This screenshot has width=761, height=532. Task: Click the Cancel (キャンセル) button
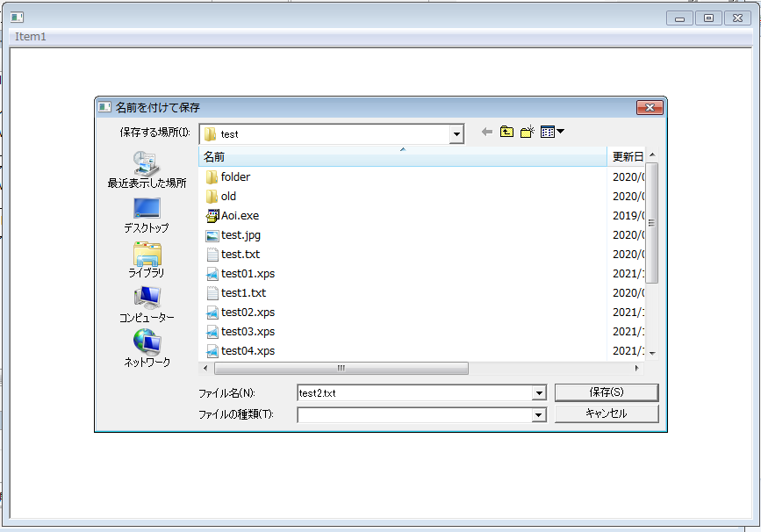coord(607,413)
